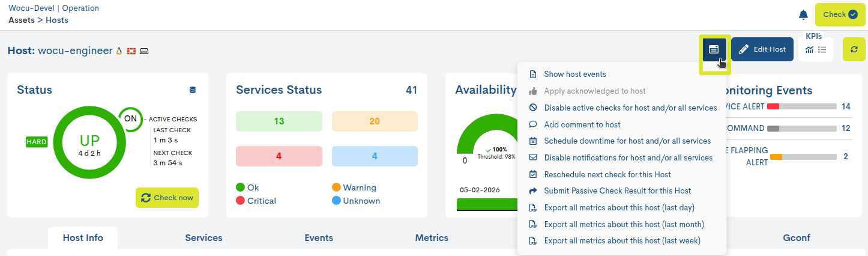Click PDF icon for last month export
The width and height of the screenshot is (868, 256).
click(532, 224)
